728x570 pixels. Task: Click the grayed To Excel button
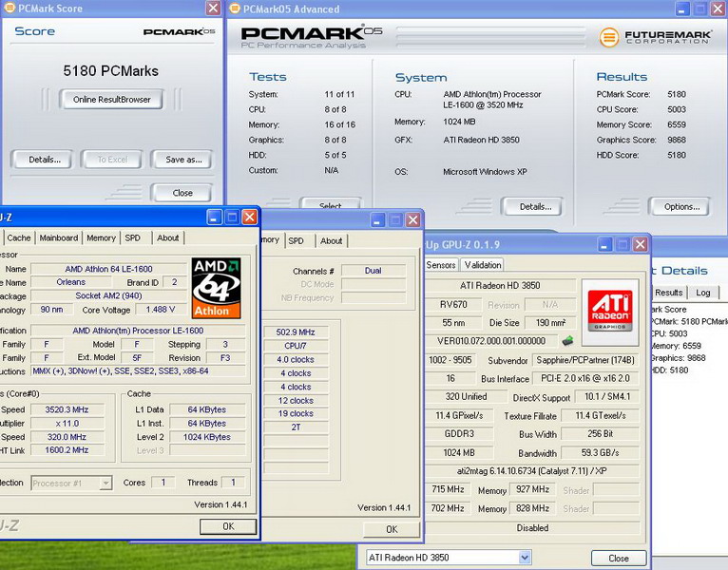pos(111,160)
